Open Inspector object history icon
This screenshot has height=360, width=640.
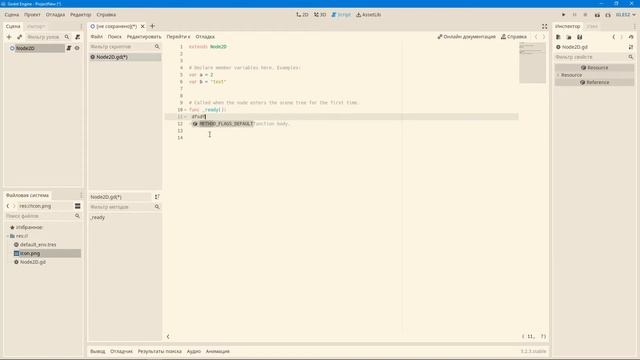(x=631, y=37)
